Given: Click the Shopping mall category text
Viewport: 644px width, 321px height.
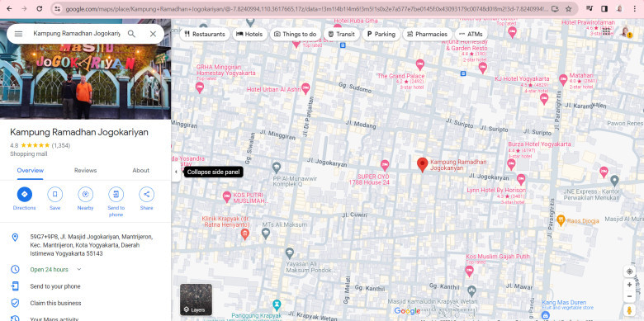Looking at the screenshot, I should click(x=29, y=154).
